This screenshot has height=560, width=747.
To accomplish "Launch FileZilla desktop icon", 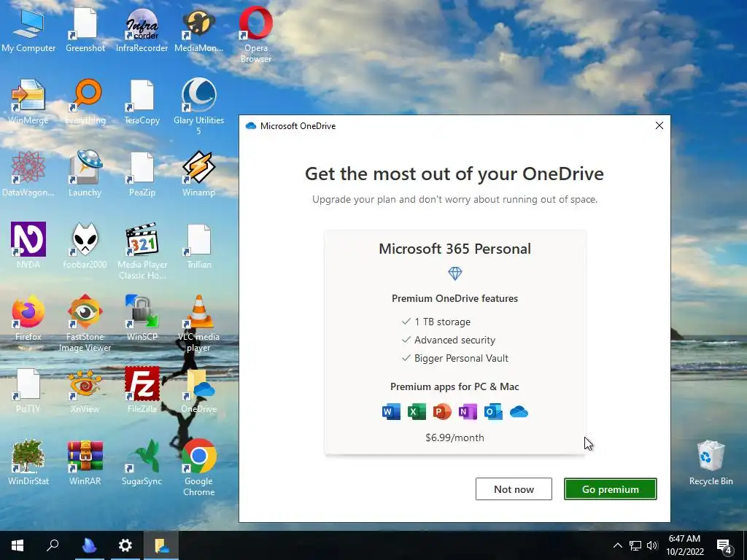I will [142, 391].
